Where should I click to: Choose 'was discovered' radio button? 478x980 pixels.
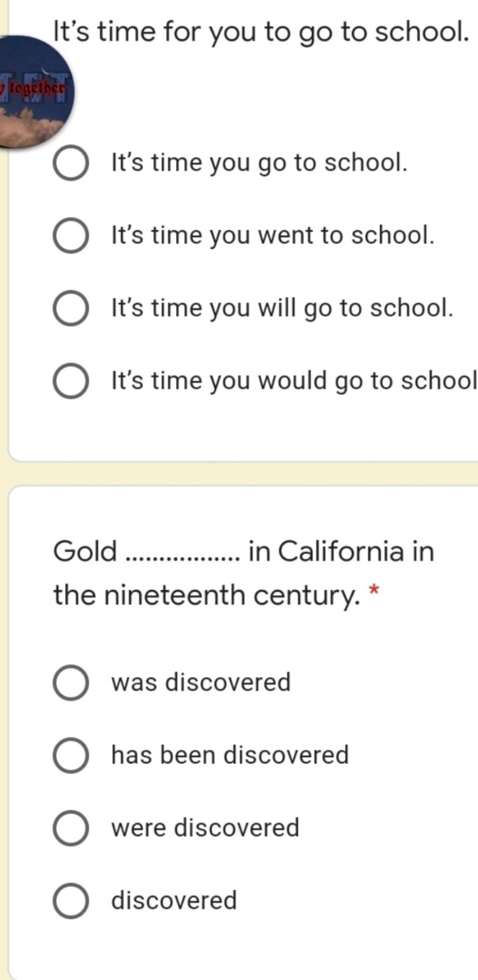tap(70, 682)
